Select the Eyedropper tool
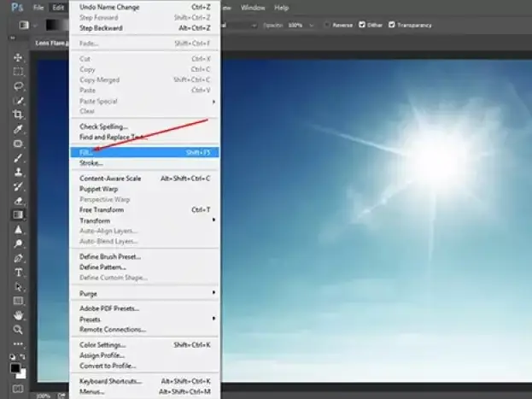 coord(18,129)
